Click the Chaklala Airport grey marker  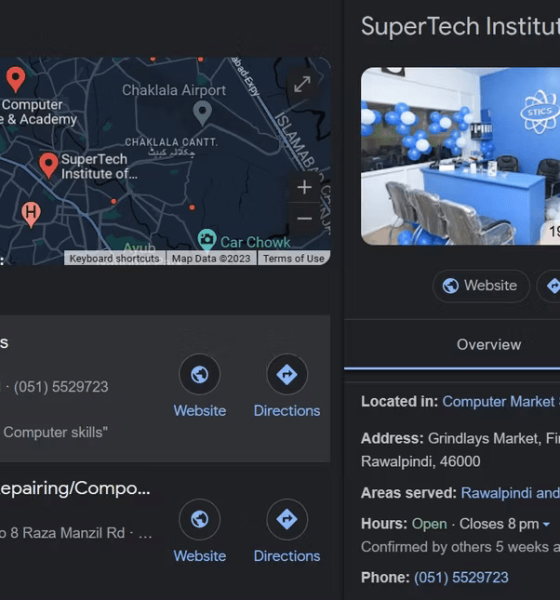tap(202, 112)
